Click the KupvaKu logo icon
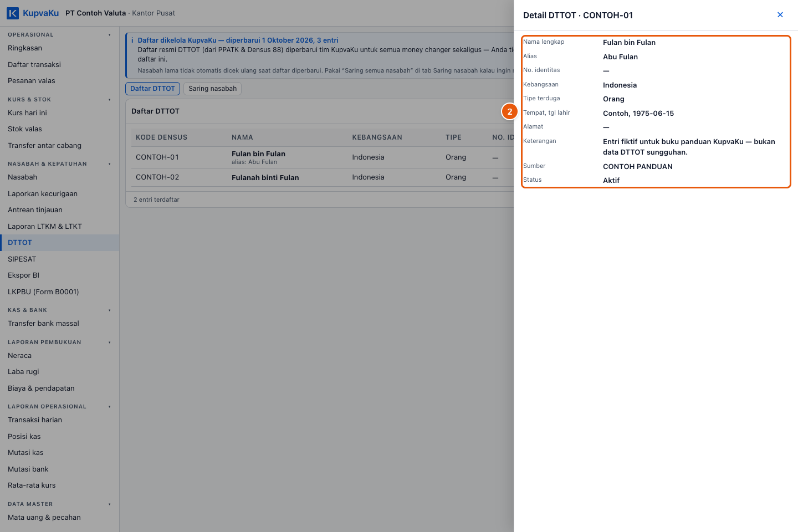This screenshot has height=532, width=798. coord(13,13)
